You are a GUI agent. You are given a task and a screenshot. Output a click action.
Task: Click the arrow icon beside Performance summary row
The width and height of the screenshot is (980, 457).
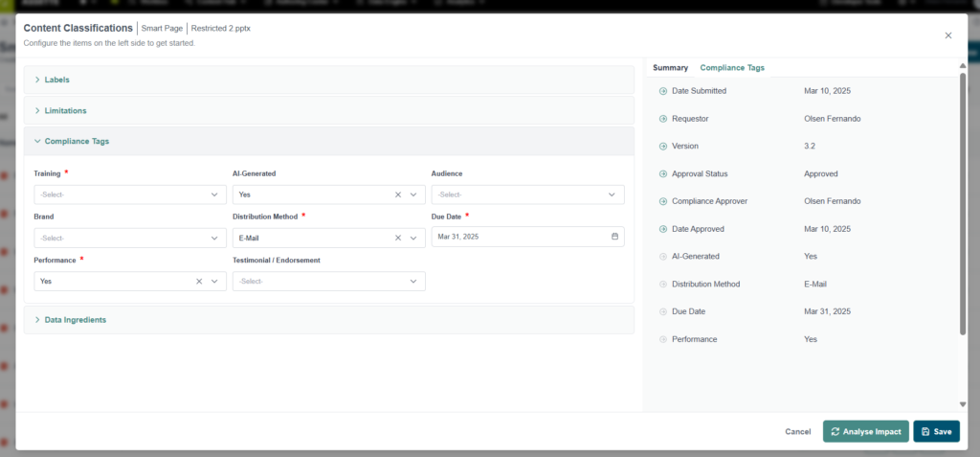click(663, 339)
